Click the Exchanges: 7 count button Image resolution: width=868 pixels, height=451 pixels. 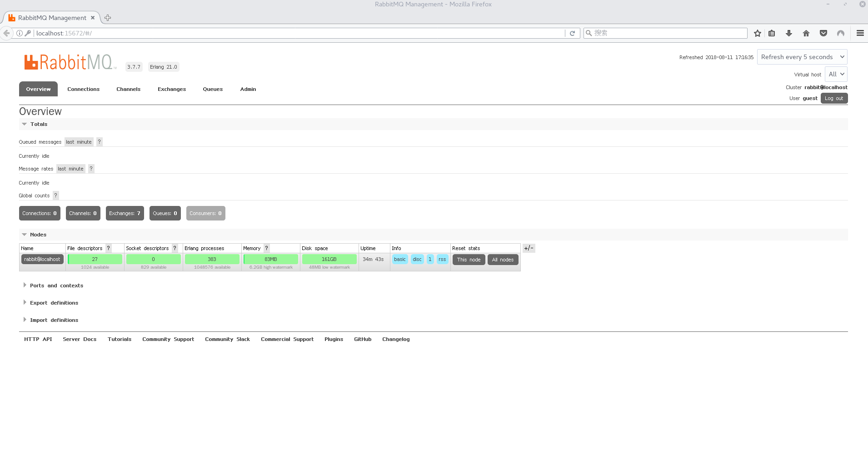(125, 213)
